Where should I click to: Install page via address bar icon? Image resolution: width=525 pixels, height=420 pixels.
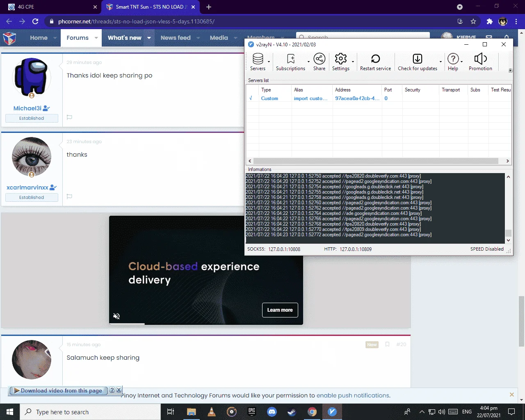[x=460, y=21]
